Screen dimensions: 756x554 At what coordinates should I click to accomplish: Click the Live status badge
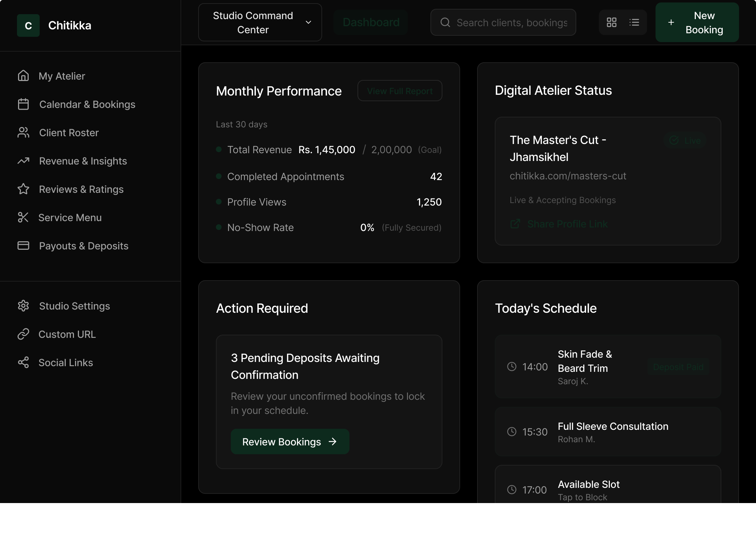tap(685, 140)
